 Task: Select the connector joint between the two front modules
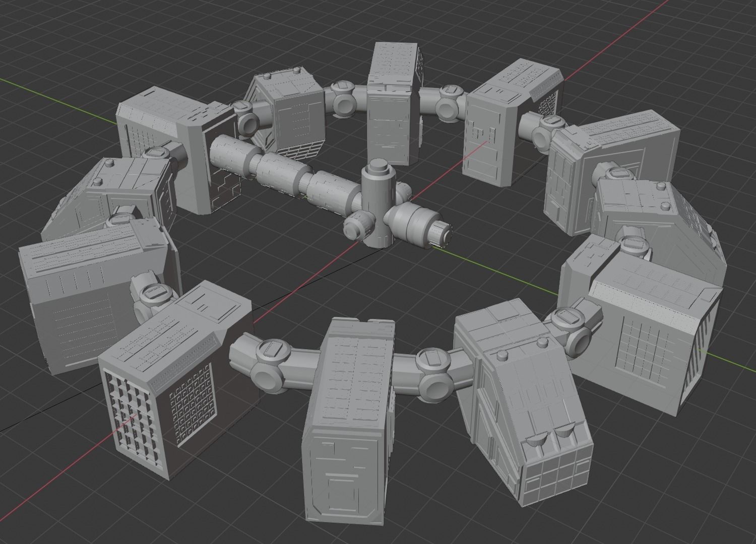(434, 375)
